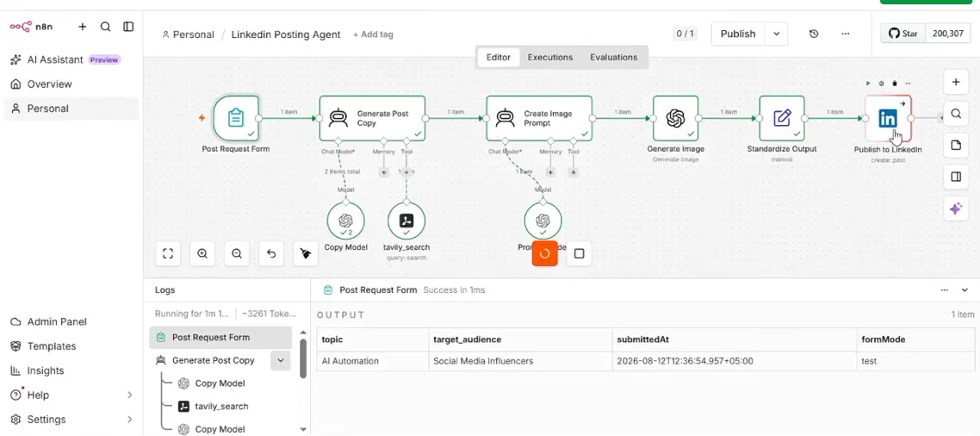This screenshot has width=980, height=436.
Task: Reset zoom with the undo arrow button
Action: click(271, 253)
